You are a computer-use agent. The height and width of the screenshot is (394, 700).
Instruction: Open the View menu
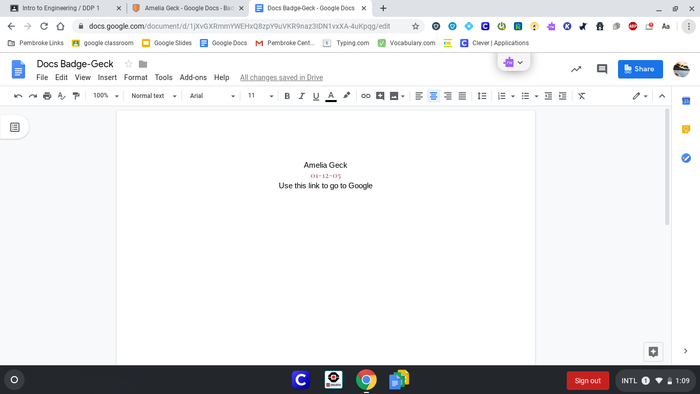83,77
